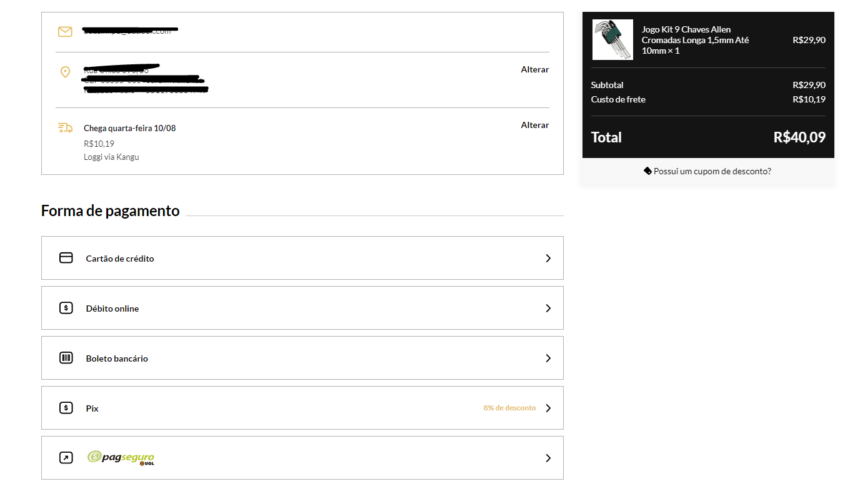This screenshot has height=504, width=860.
Task: Click the delivery truck icon
Action: [65, 128]
